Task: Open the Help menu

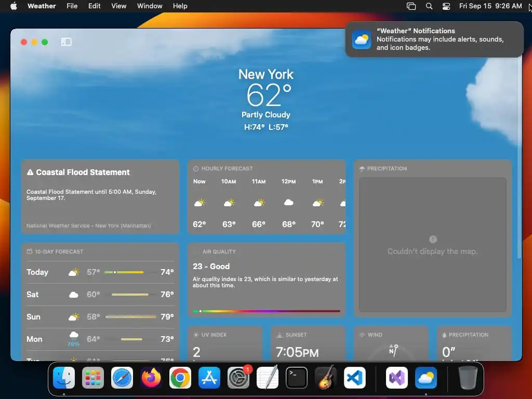Action: [x=180, y=6]
